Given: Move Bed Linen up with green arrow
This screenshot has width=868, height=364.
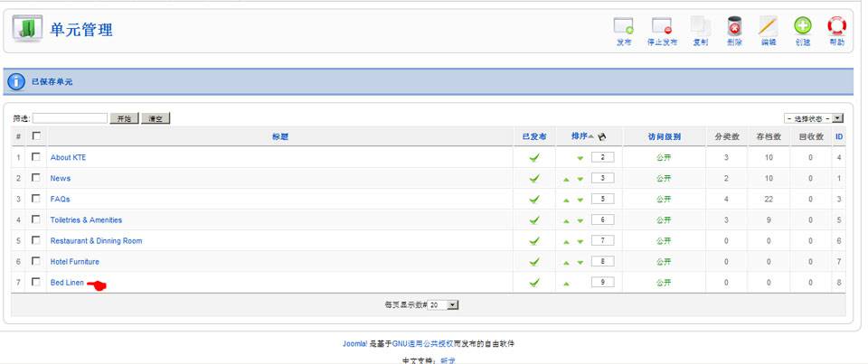Looking at the screenshot, I should pyautogui.click(x=566, y=284).
